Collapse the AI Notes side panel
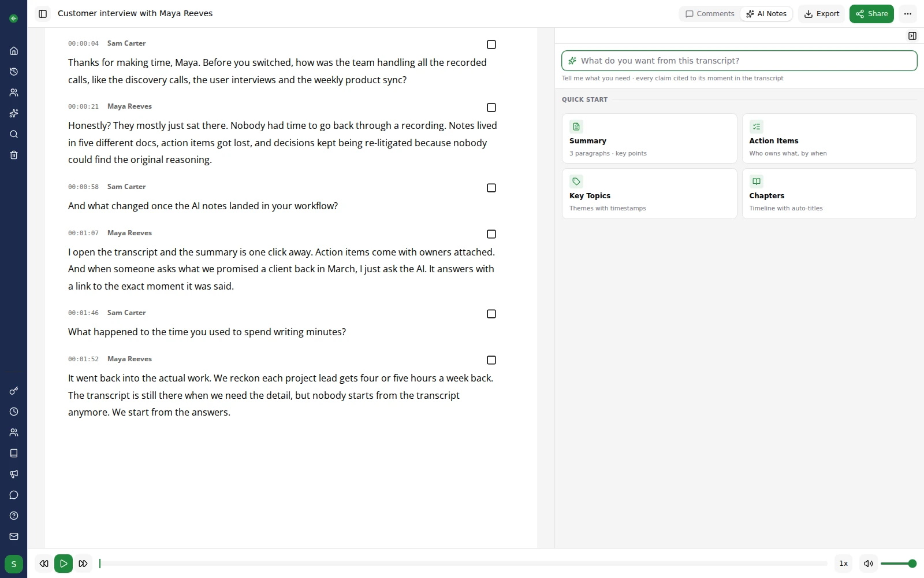The height and width of the screenshot is (578, 924). coord(912,36)
